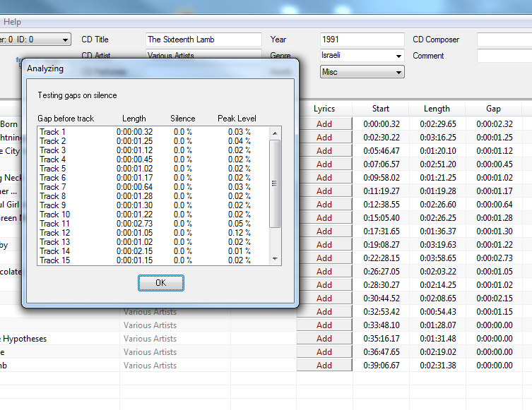
Task: Select Track 14 row in gap list
Action: (x=153, y=251)
